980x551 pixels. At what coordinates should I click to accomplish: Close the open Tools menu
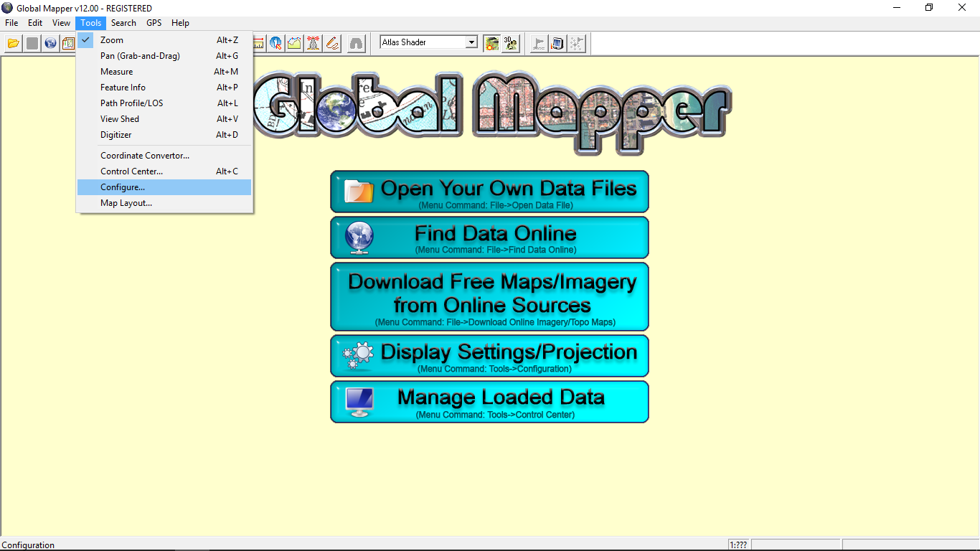click(x=91, y=23)
